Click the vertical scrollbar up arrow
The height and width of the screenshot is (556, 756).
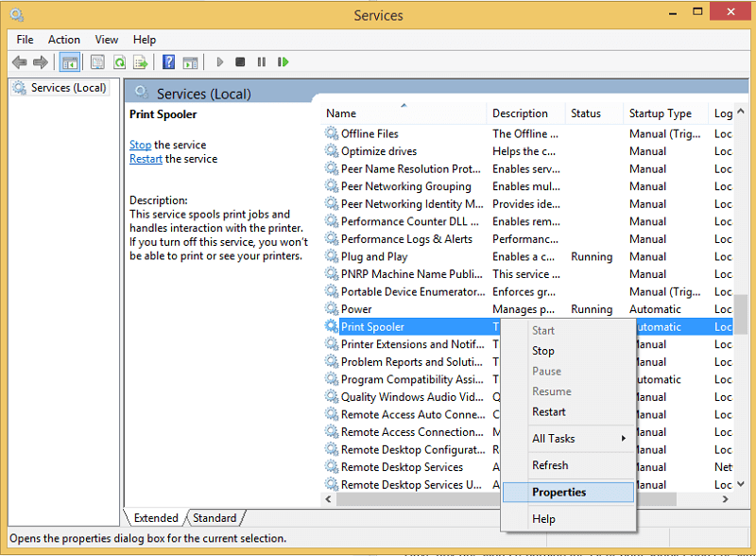pos(741,112)
